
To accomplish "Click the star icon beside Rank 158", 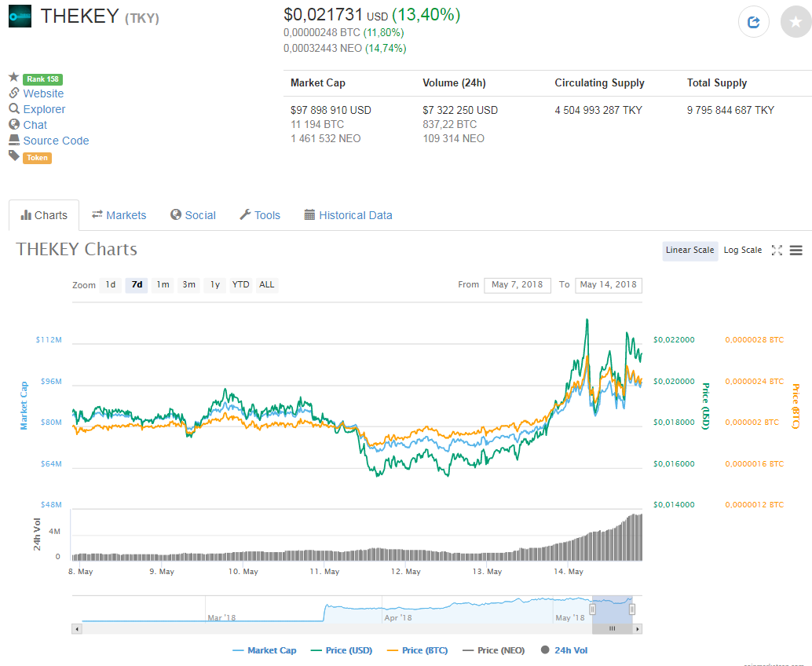I will tap(14, 77).
